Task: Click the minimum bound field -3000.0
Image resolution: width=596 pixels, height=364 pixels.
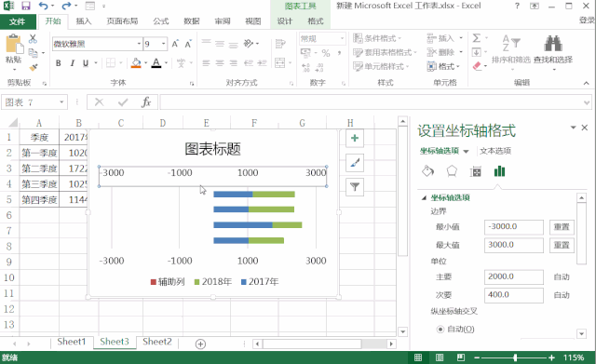Action: point(513,227)
